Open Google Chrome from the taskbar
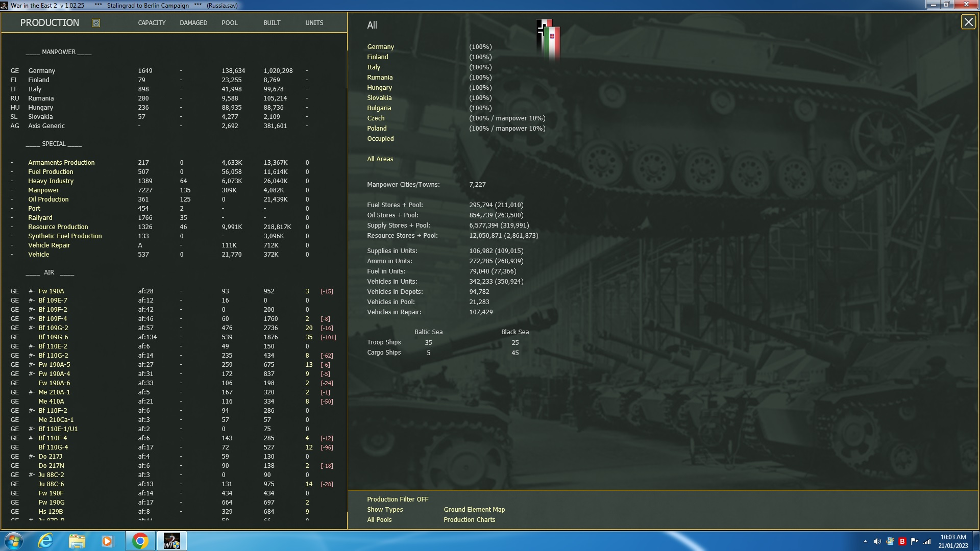980x551 pixels. point(140,540)
